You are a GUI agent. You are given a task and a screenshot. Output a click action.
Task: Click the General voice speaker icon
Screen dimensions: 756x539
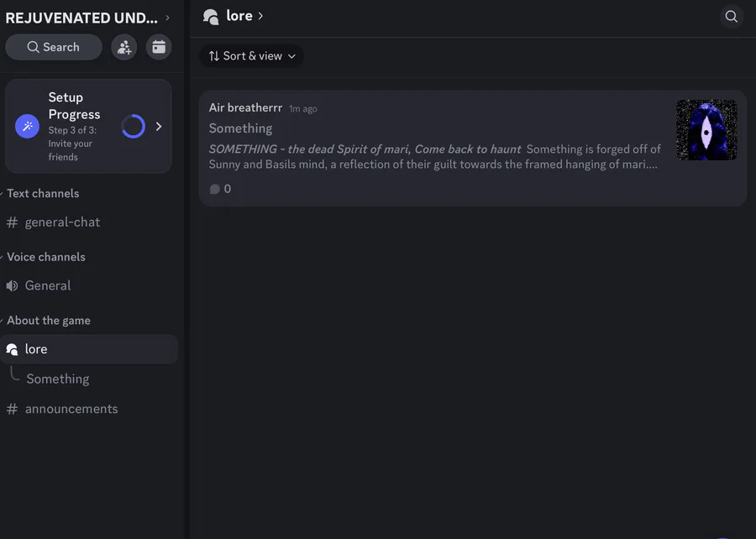click(12, 285)
